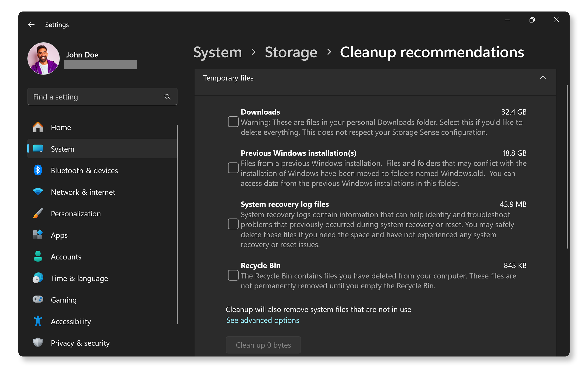Click the Wi-Fi network icon
The width and height of the screenshot is (588, 368).
coord(38,192)
